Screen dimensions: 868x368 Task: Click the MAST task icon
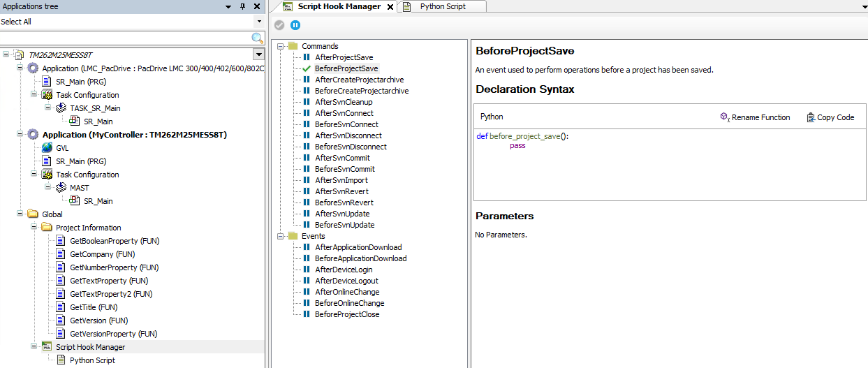[x=61, y=188]
